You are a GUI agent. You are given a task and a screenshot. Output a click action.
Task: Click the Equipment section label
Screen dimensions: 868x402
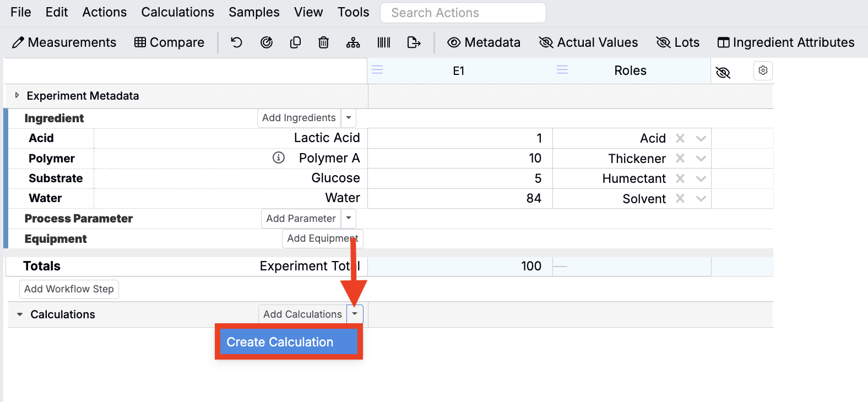(x=56, y=239)
